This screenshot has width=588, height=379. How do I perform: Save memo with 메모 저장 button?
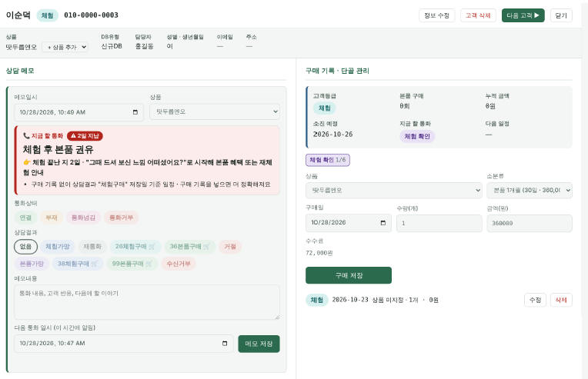(x=259, y=344)
